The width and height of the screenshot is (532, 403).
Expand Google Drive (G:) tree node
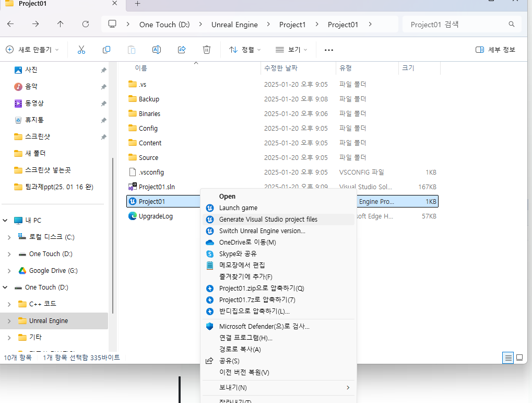tap(9, 271)
